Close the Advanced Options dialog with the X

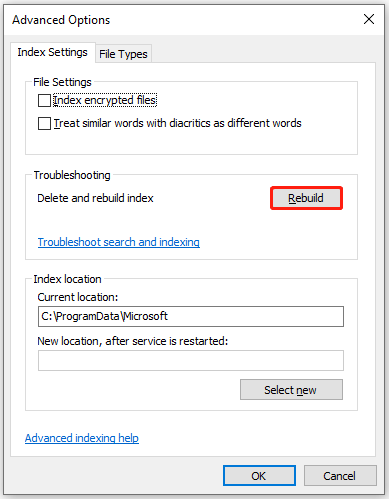(369, 19)
